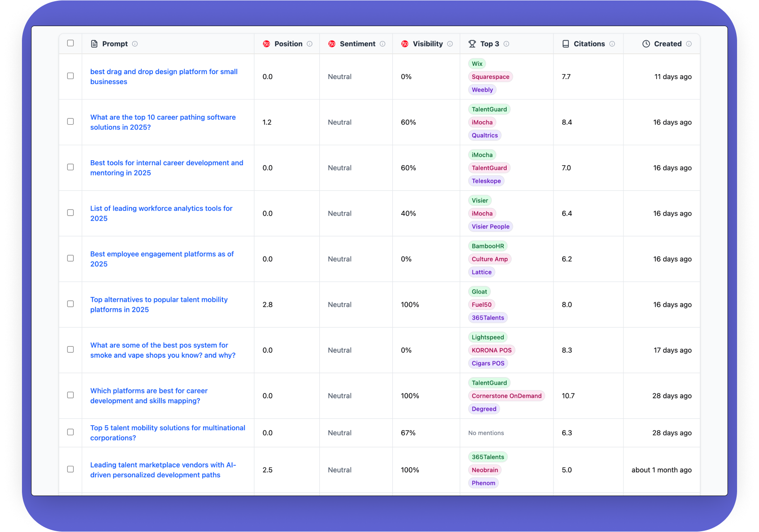Click the info icon next to Citations header

[612, 44]
